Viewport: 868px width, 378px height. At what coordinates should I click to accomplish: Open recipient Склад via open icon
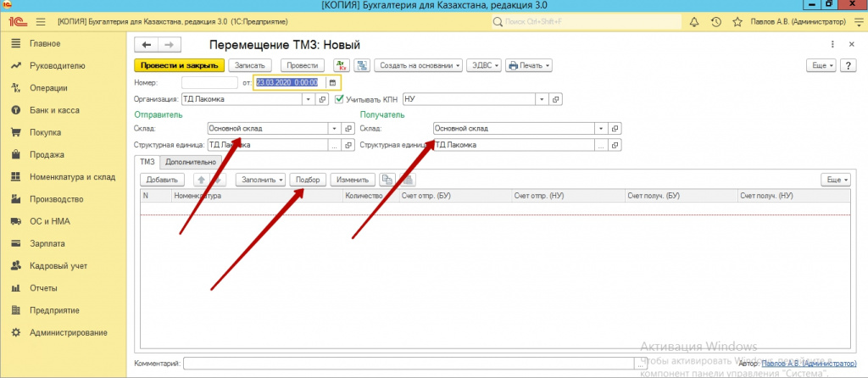pos(615,128)
